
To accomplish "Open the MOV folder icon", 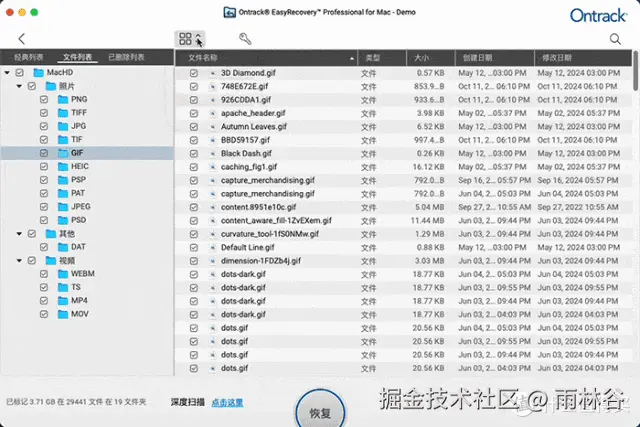I will [x=63, y=314].
